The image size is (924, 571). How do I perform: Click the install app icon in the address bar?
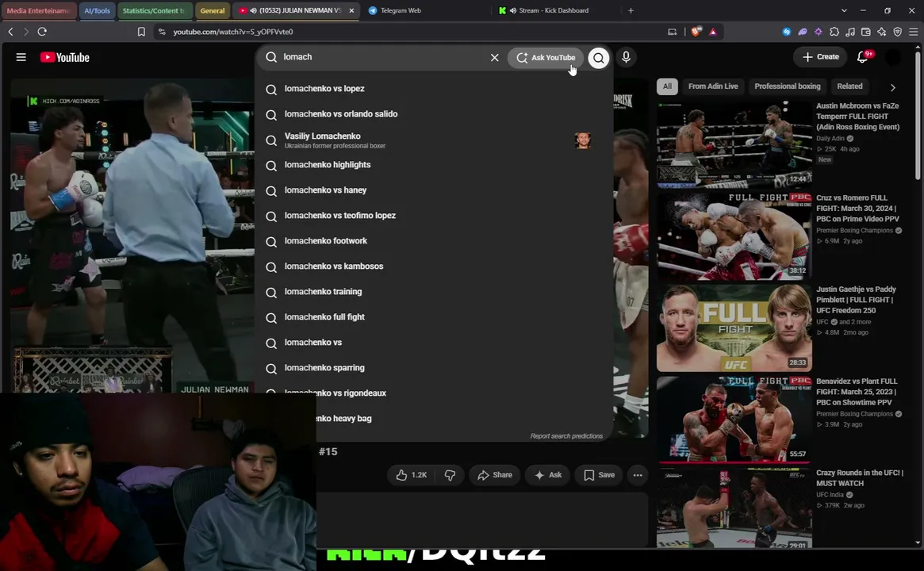[673, 32]
